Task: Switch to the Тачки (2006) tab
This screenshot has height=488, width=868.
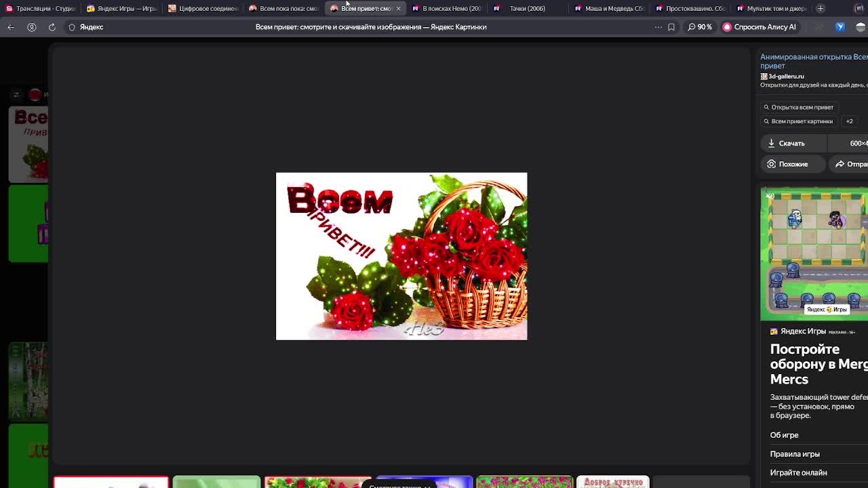Action: click(x=528, y=8)
